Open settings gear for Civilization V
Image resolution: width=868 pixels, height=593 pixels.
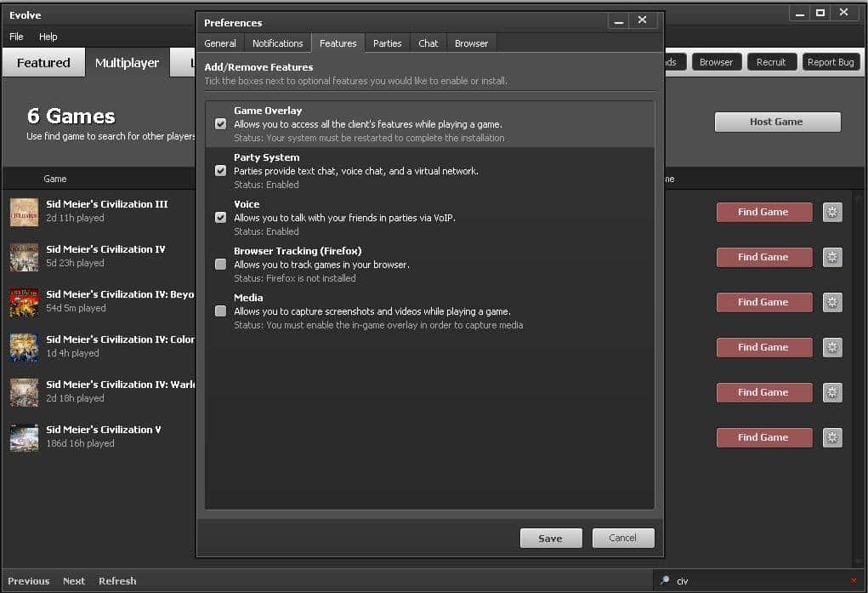coord(832,438)
